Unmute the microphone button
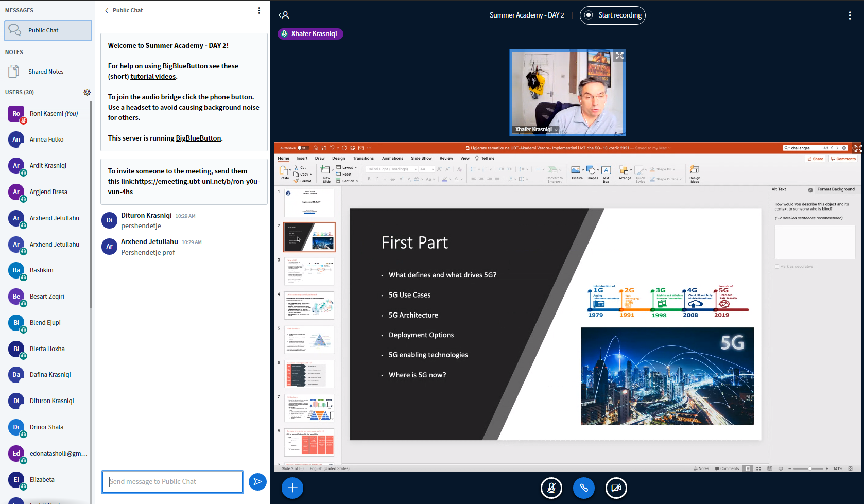 (551, 488)
